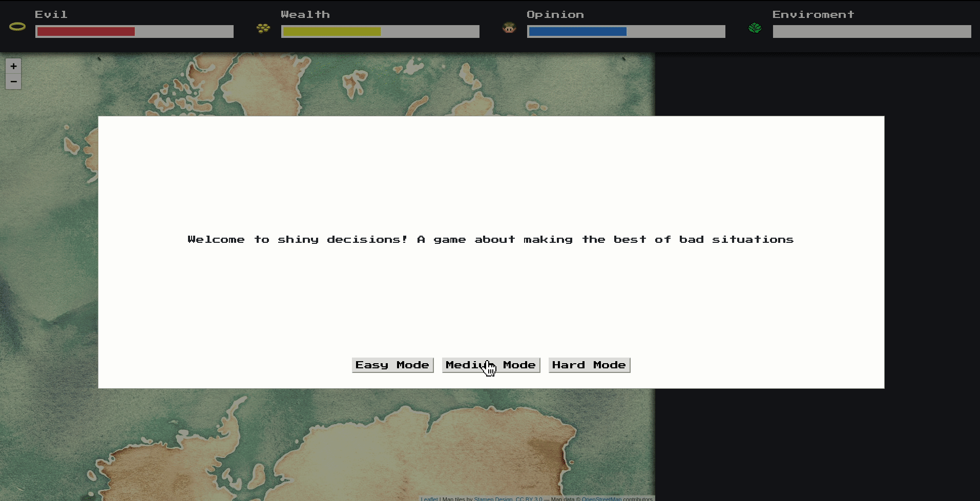Open the Leaflet attribution link
Screen dimensions: 980x501
(429, 498)
